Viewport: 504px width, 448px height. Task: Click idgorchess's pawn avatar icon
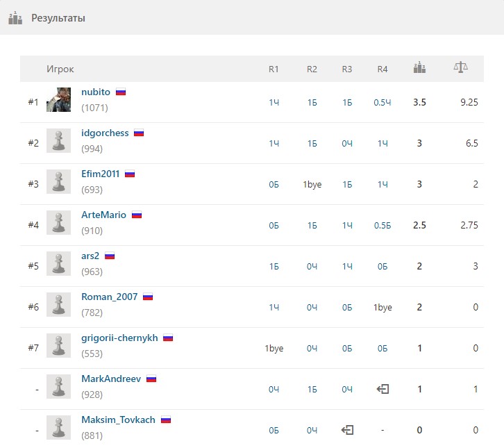point(58,140)
